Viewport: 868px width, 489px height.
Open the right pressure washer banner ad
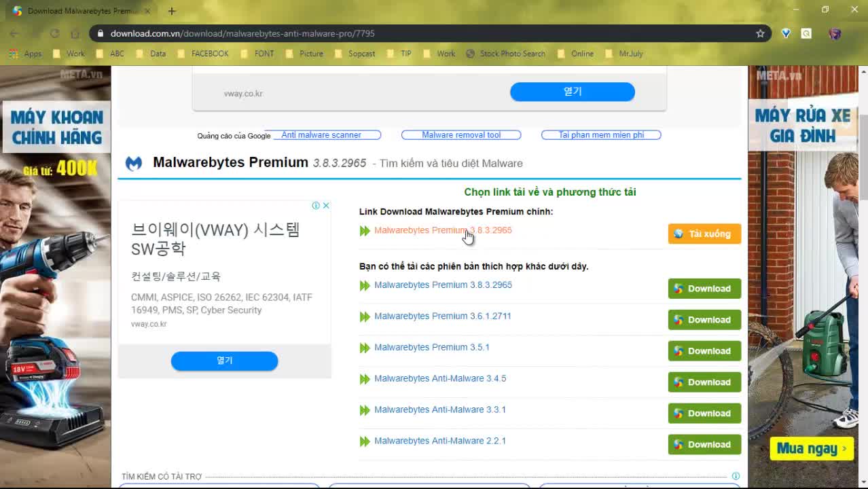coord(803,277)
